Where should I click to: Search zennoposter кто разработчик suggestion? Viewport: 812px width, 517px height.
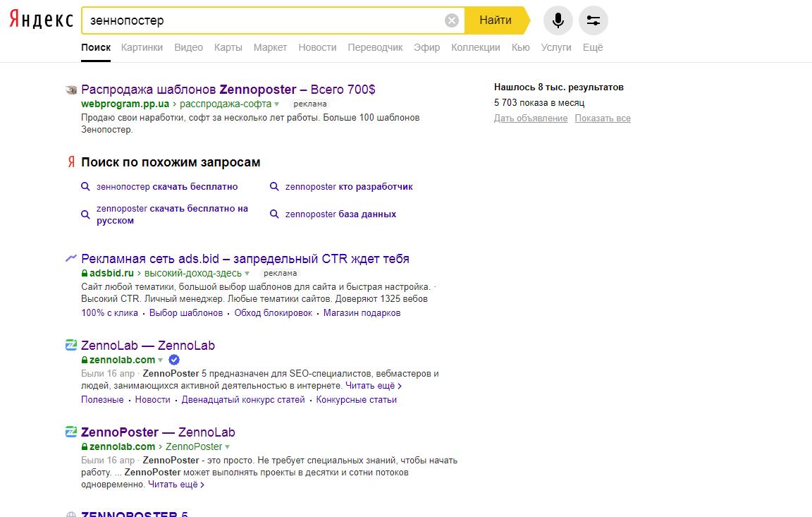point(349,186)
